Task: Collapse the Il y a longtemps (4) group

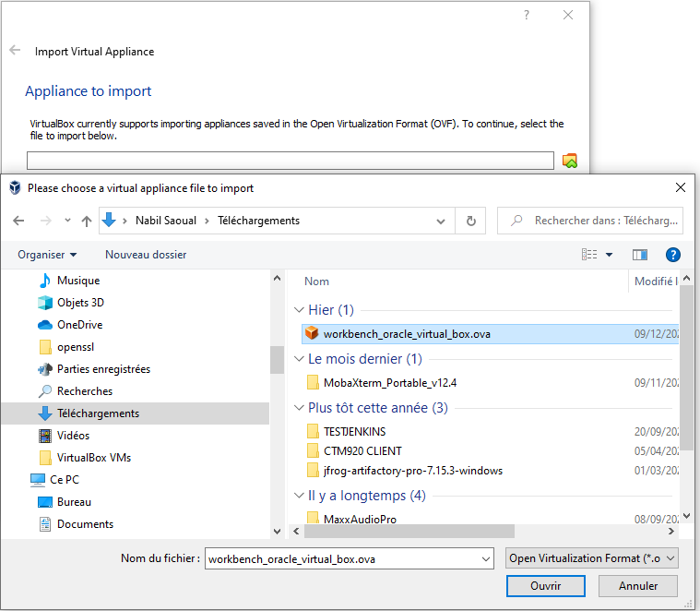Action: 299,496
